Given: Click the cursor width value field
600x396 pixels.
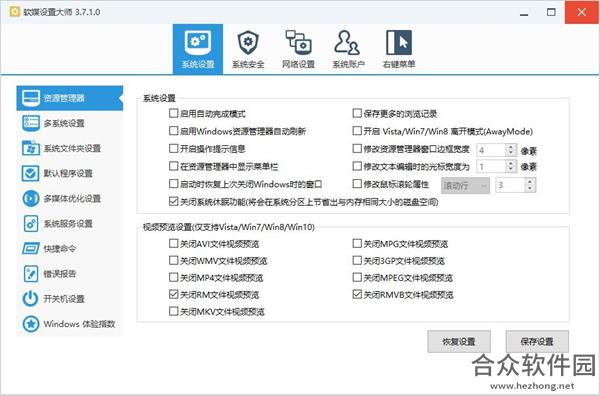Looking at the screenshot, I should point(491,166).
